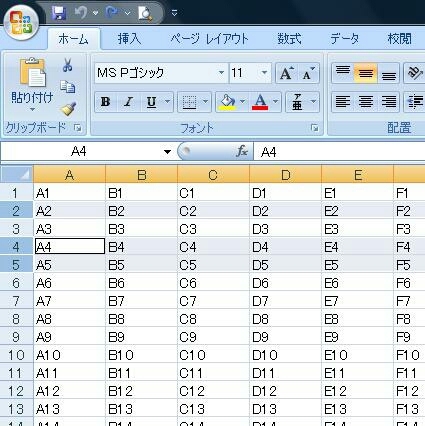Apply yellow fill color to cell
Viewport: 425px width, 426px height.
click(x=227, y=102)
